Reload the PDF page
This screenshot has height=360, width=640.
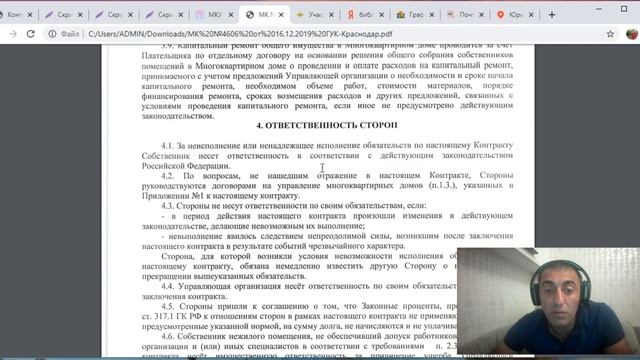pyautogui.click(x=31, y=34)
